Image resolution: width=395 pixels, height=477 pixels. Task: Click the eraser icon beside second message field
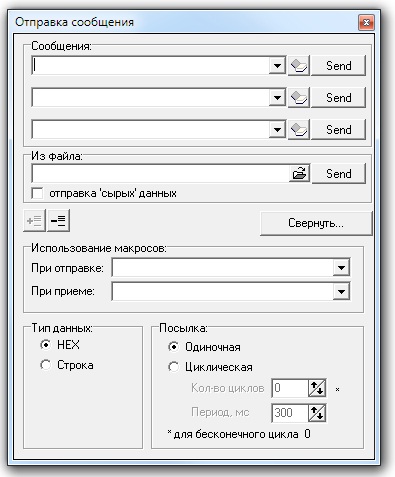299,98
